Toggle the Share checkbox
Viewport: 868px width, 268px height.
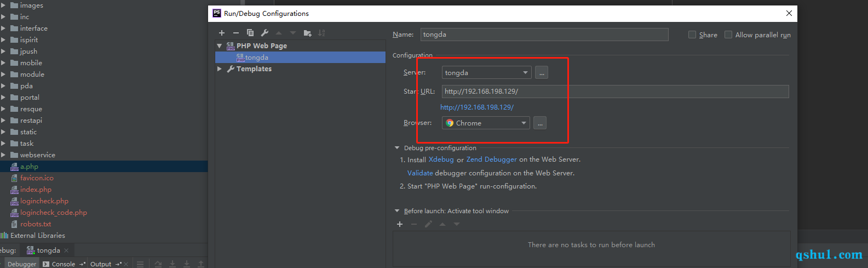point(692,35)
